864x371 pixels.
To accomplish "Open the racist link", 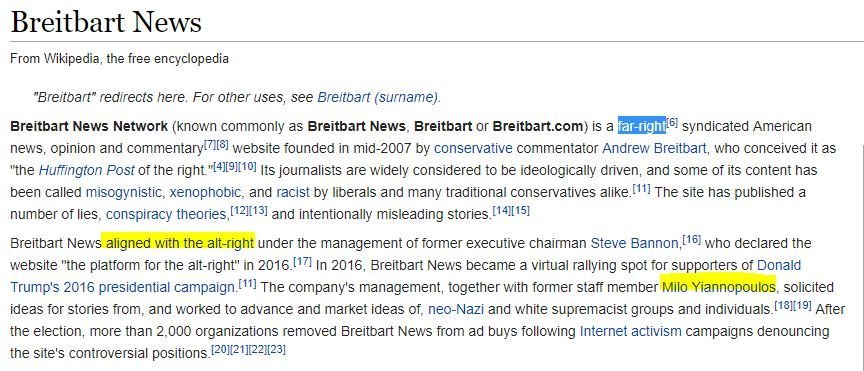I will pyautogui.click(x=293, y=192).
